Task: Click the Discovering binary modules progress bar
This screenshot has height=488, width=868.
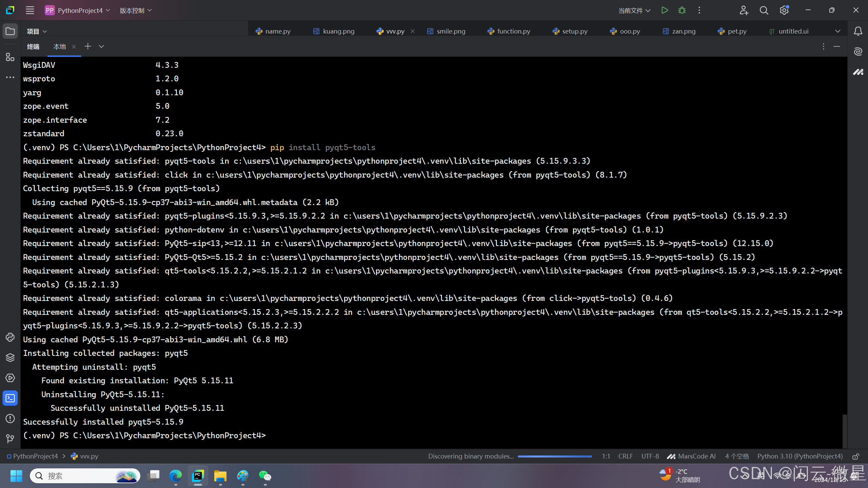Action: click(555, 456)
